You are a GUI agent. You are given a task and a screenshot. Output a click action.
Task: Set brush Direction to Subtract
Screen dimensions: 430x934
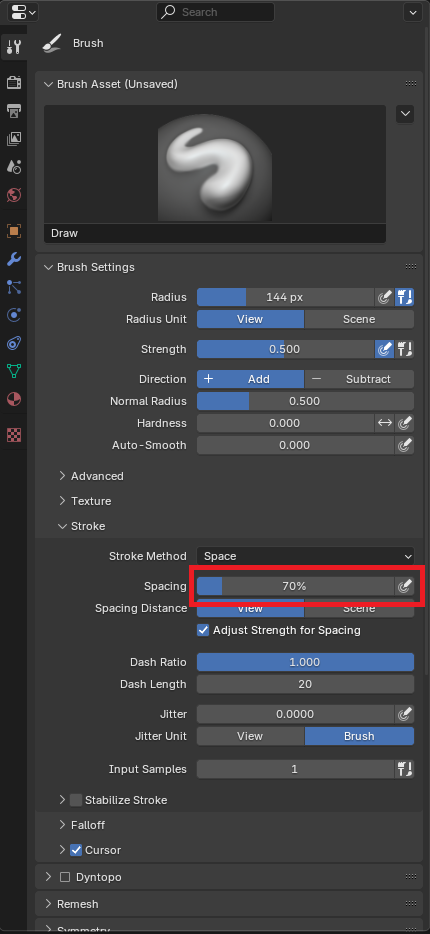(x=359, y=379)
